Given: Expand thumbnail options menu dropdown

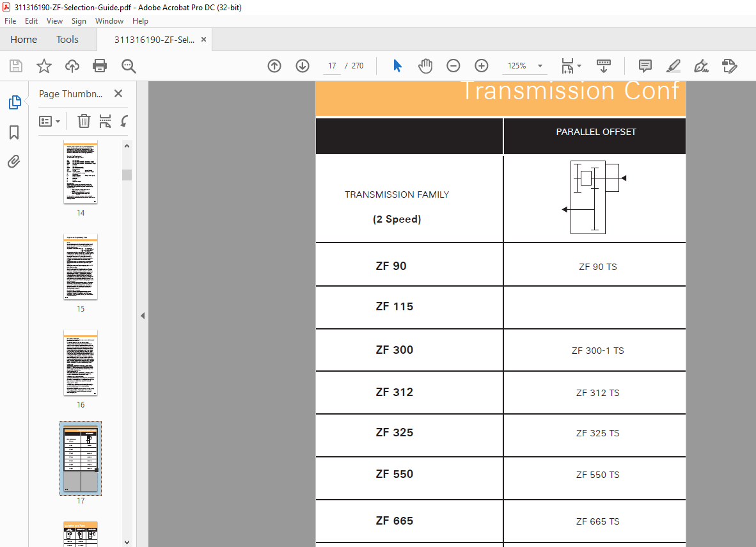Looking at the screenshot, I should (x=50, y=121).
